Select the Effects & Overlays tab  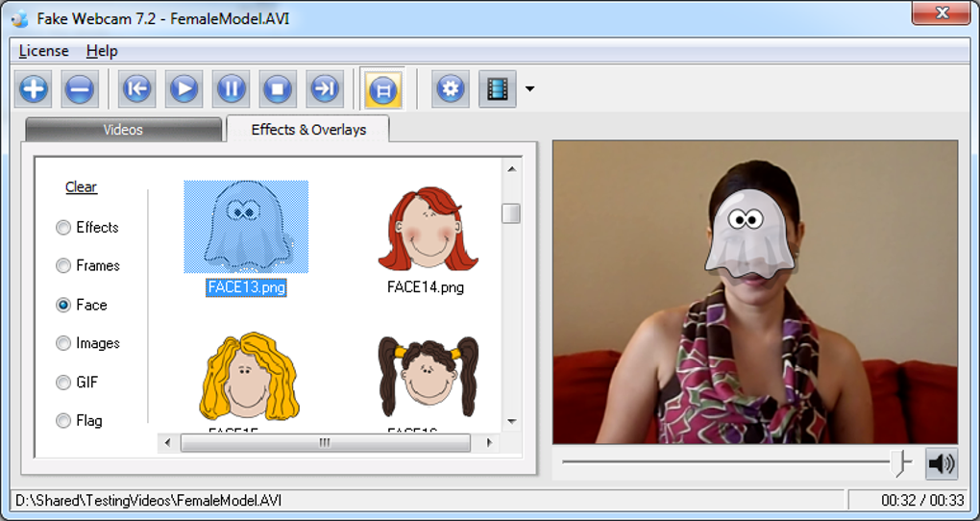[x=308, y=130]
